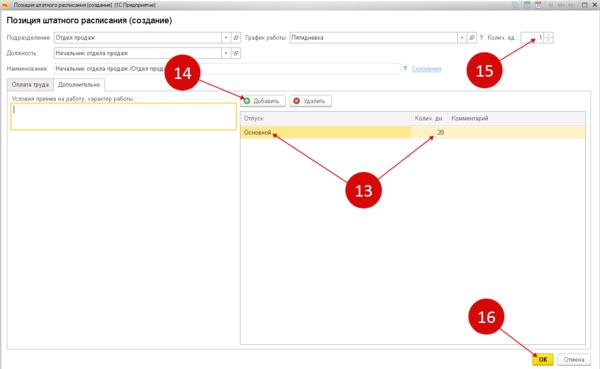Click the 1C application icon in the title bar
Image resolution: width=600 pixels, height=369 pixels.
coord(5,5)
